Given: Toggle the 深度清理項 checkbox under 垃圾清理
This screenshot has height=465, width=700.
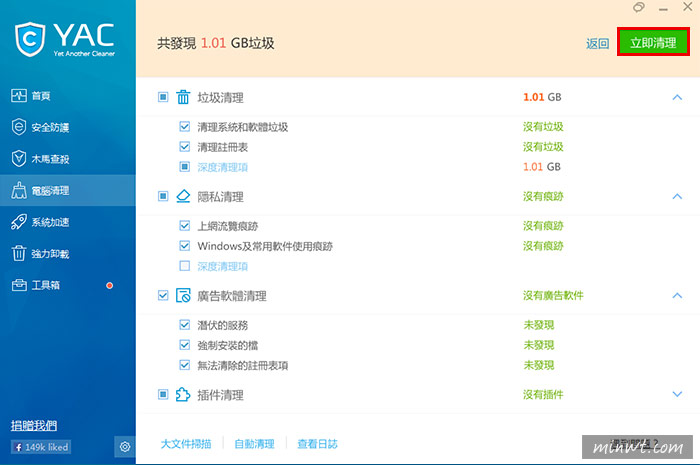Looking at the screenshot, I should click(184, 167).
